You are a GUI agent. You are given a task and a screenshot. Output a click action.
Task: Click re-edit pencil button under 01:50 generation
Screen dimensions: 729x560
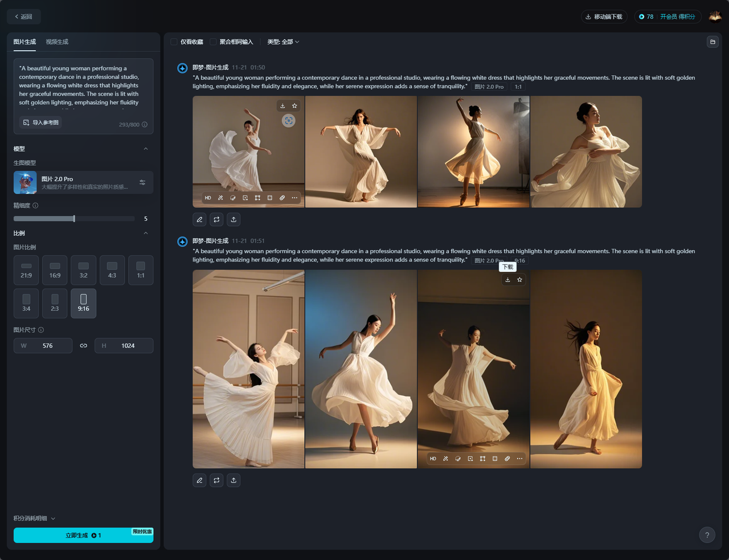(199, 219)
